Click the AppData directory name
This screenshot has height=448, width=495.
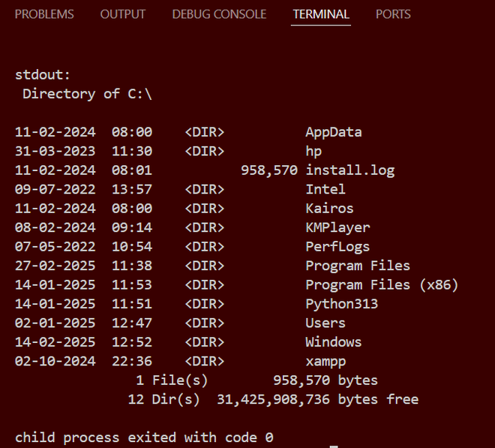pyautogui.click(x=333, y=132)
